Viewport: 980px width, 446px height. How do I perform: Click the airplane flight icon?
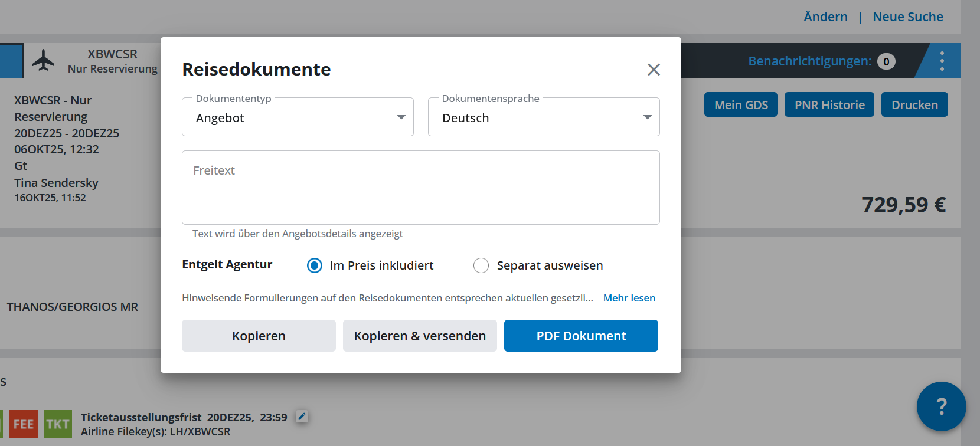(x=43, y=60)
